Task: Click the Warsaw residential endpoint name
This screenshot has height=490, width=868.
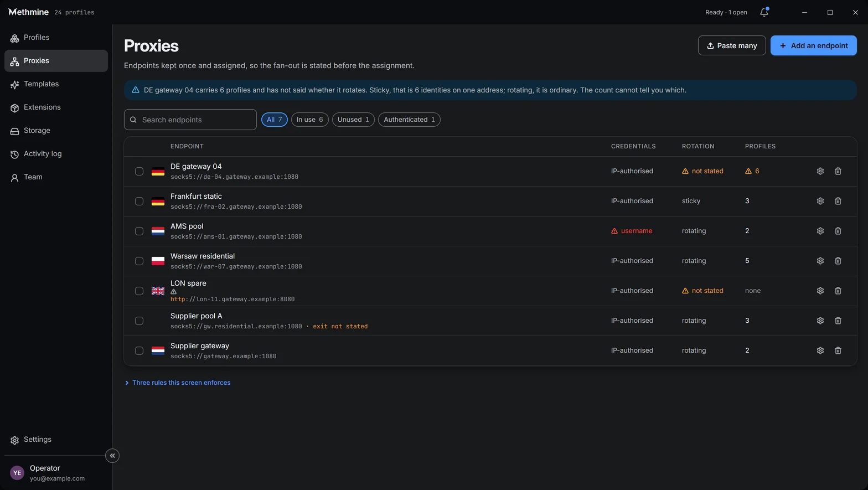Action: [203, 256]
